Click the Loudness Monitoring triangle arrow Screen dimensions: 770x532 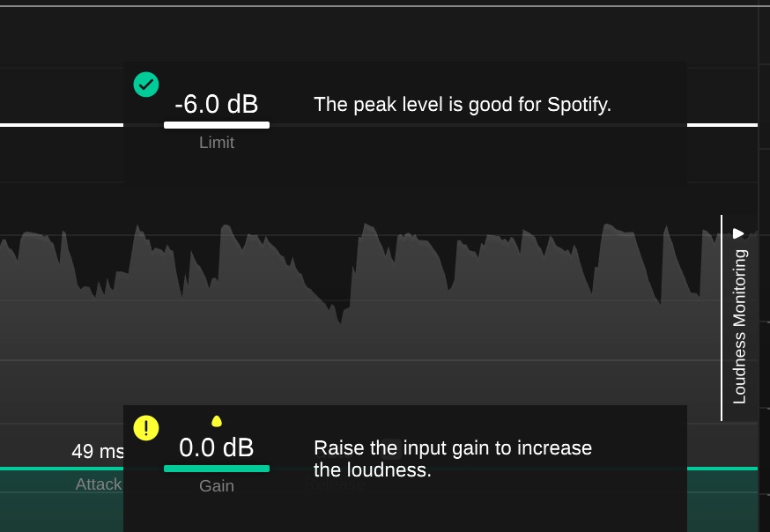coord(739,233)
